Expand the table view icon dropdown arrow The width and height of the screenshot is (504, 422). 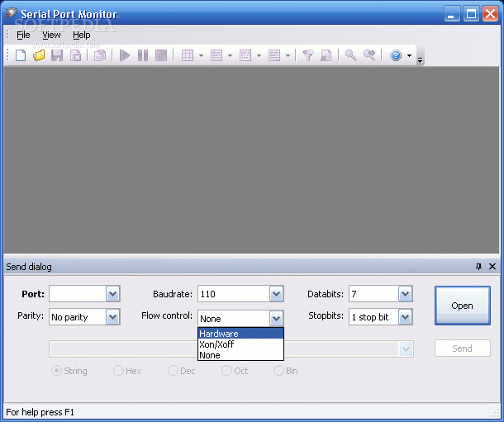(x=202, y=55)
